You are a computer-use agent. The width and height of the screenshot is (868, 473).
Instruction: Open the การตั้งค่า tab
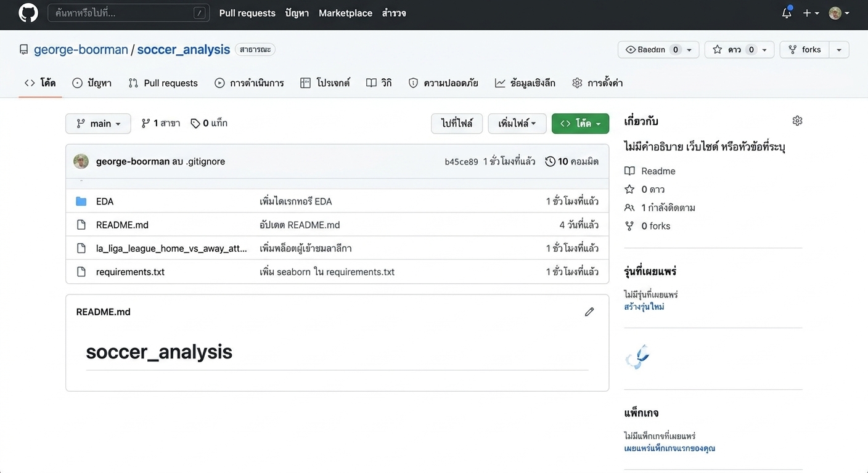click(597, 83)
